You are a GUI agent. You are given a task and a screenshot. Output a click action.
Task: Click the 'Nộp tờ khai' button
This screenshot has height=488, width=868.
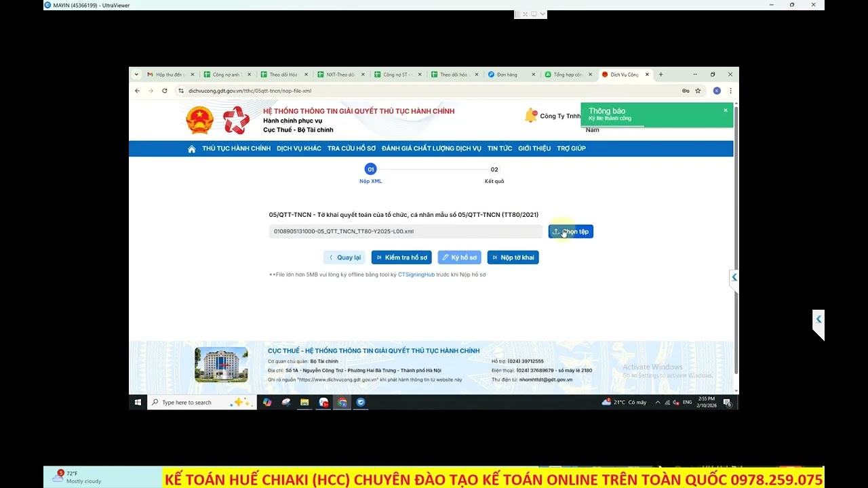(513, 258)
